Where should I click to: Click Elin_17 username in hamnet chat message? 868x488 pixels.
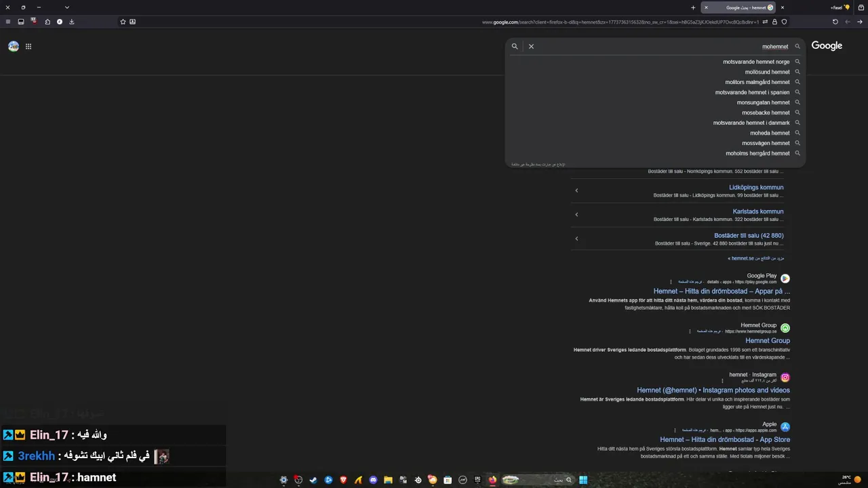pos(49,477)
